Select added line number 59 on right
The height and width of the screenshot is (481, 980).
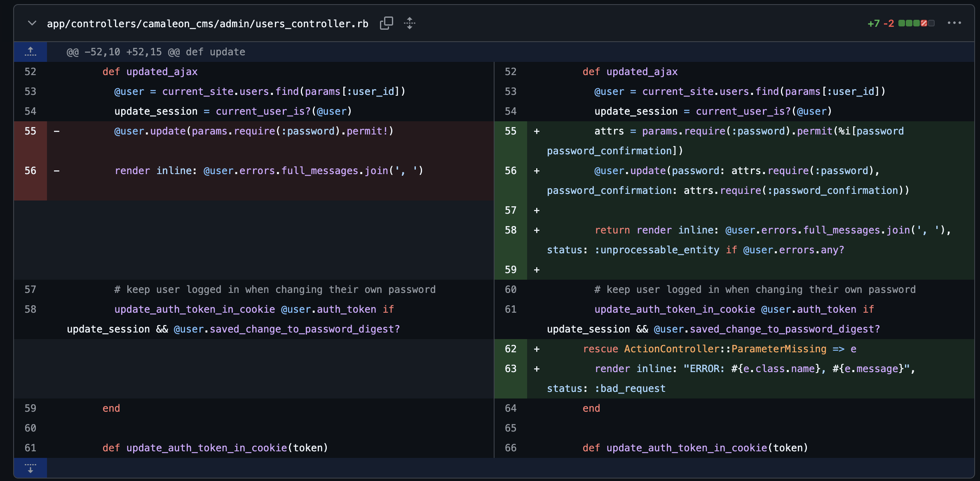pyautogui.click(x=511, y=270)
